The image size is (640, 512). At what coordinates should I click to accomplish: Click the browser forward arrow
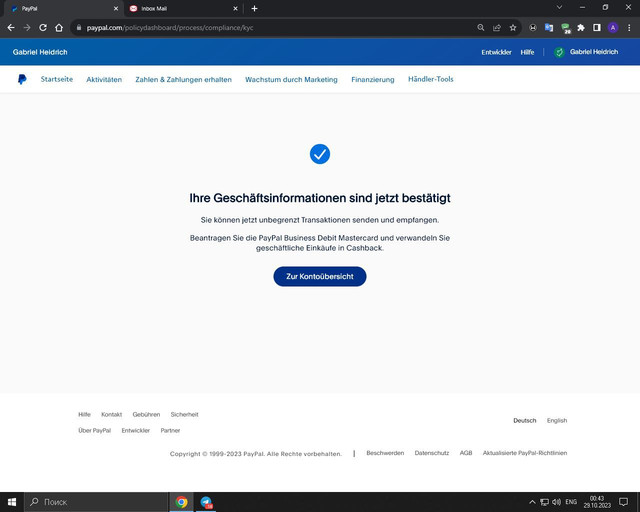pyautogui.click(x=27, y=28)
